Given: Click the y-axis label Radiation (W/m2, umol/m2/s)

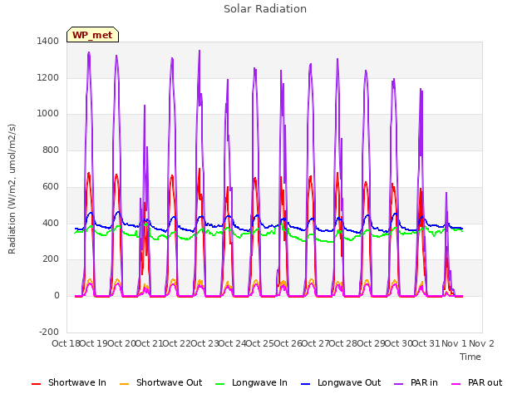Looking at the screenshot, I should 12,189.
